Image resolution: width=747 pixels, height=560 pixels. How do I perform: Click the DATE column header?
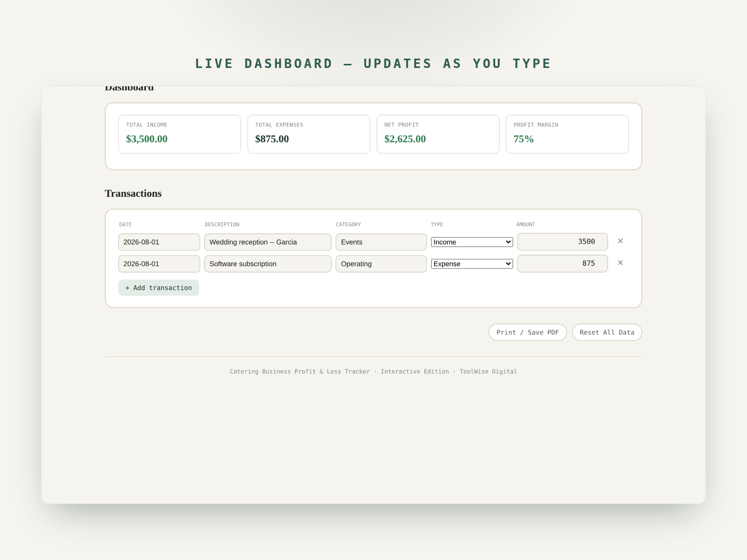125,224
